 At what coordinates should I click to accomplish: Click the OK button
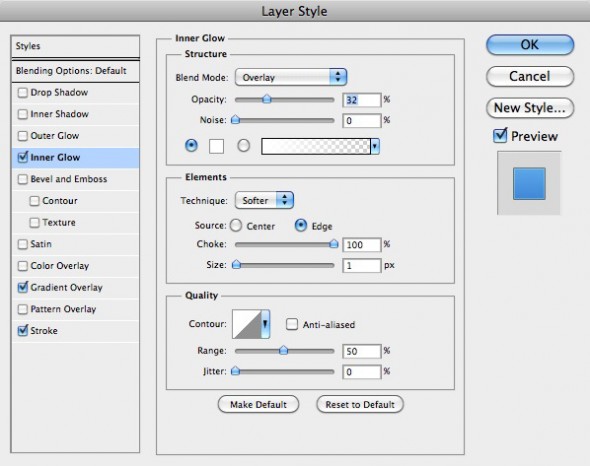pyautogui.click(x=530, y=45)
